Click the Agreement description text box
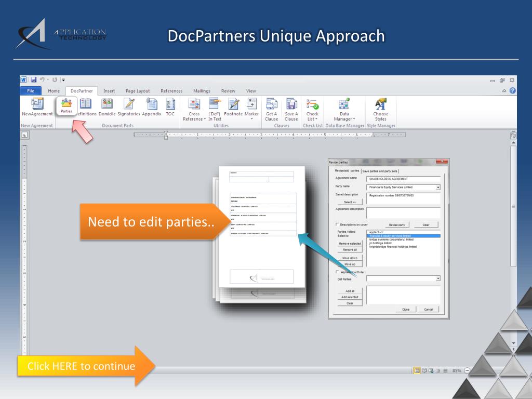The height and width of the screenshot is (399, 532). (x=403, y=212)
